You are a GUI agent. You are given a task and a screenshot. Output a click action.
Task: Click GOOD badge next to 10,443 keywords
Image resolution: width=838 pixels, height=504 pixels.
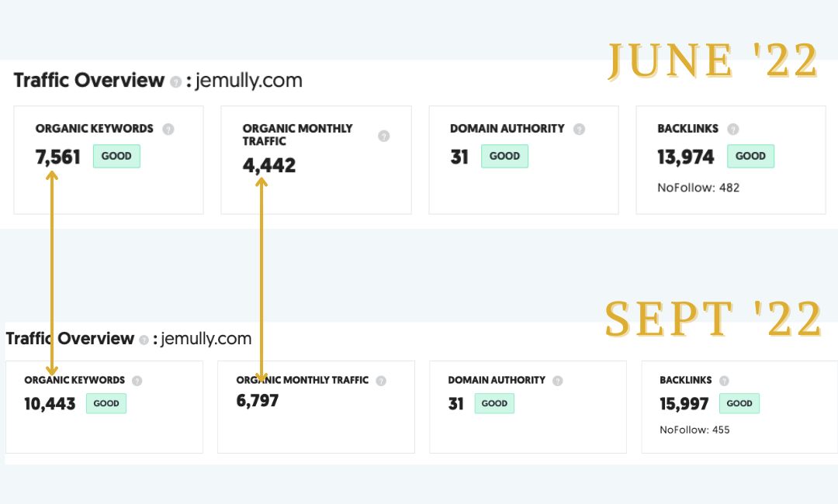tap(106, 403)
